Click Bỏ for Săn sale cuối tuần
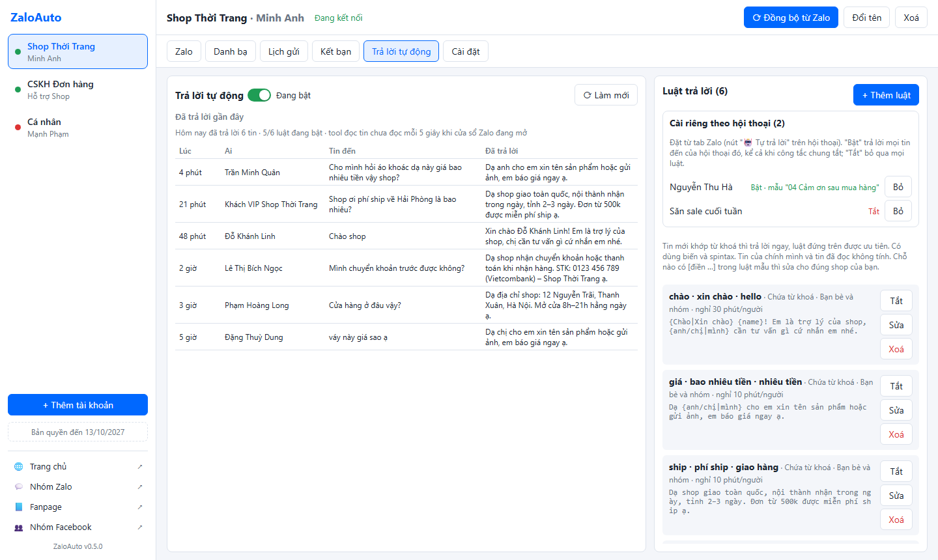Screen dimensions: 938x560 coord(898,211)
